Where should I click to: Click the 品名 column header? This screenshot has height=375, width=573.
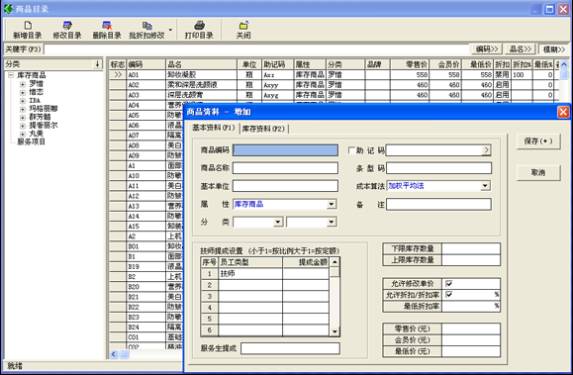tap(201, 64)
